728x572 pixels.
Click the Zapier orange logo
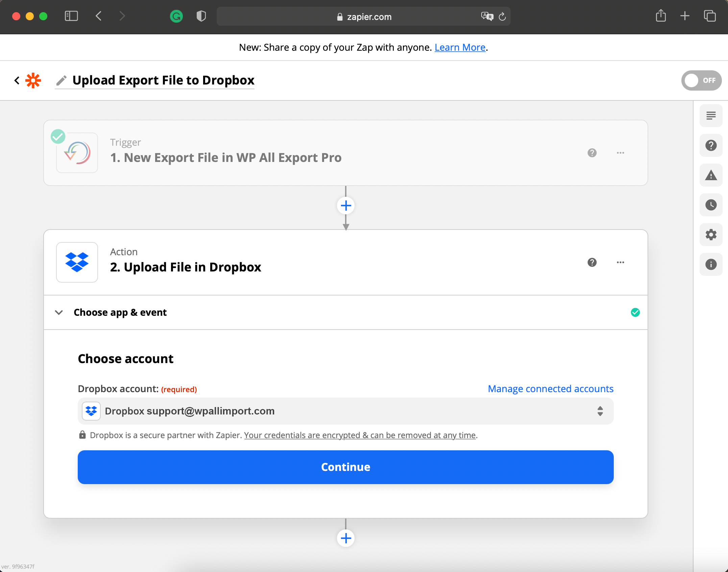click(x=33, y=80)
